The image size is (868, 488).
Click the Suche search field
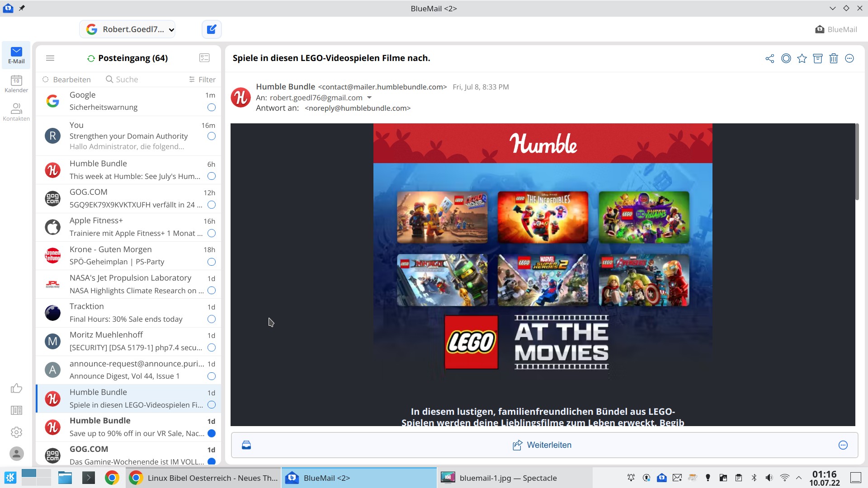click(122, 80)
